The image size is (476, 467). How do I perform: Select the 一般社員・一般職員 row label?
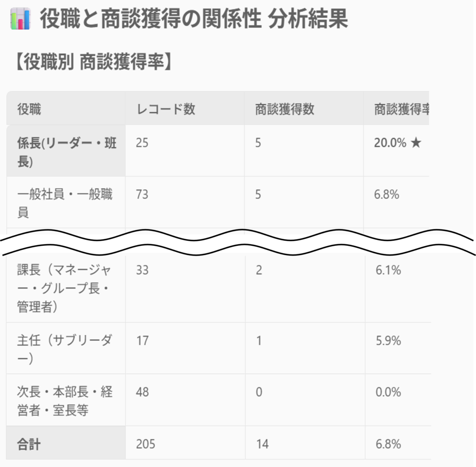pyautogui.click(x=65, y=203)
